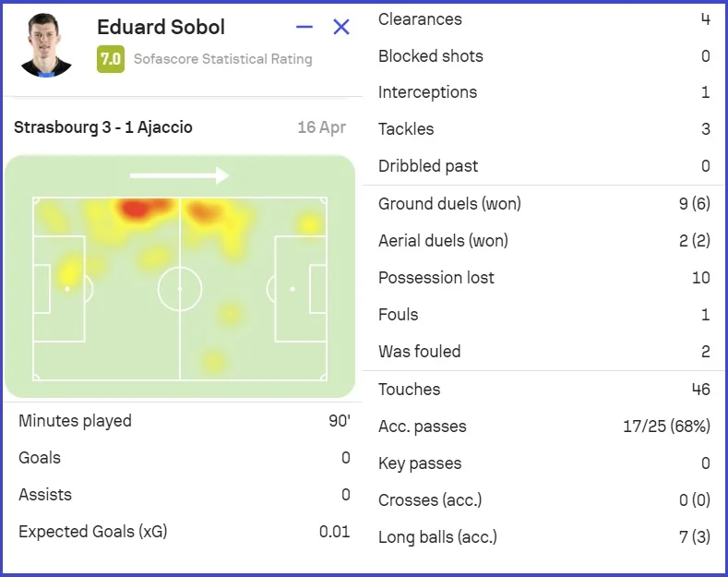
Task: Open Eduard Sobol player name link
Action: (161, 28)
